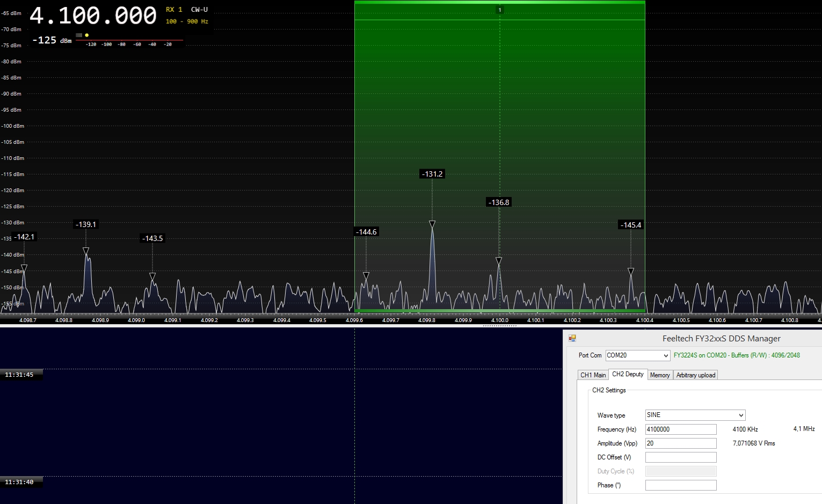The width and height of the screenshot is (822, 504).
Task: Select the CH2 Deputy tab
Action: pyautogui.click(x=628, y=374)
